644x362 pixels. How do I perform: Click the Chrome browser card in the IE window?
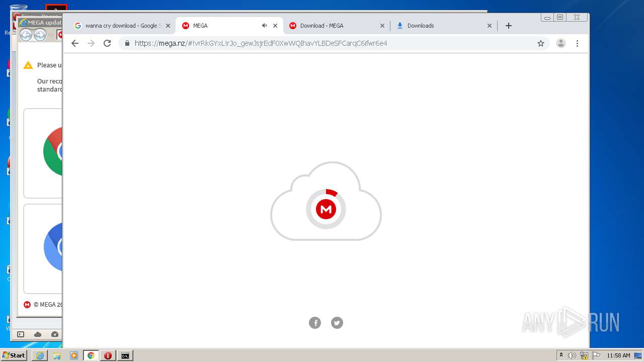(x=43, y=153)
